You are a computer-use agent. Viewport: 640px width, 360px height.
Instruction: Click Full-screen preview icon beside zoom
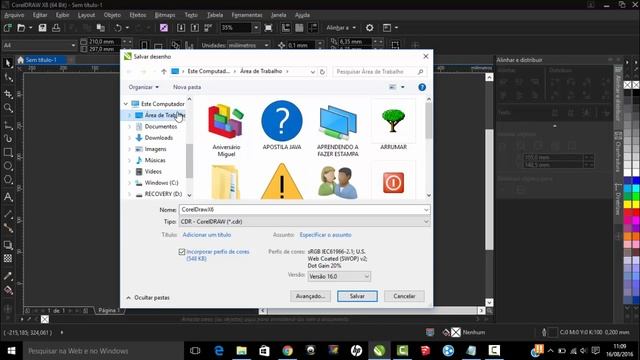click(268, 28)
